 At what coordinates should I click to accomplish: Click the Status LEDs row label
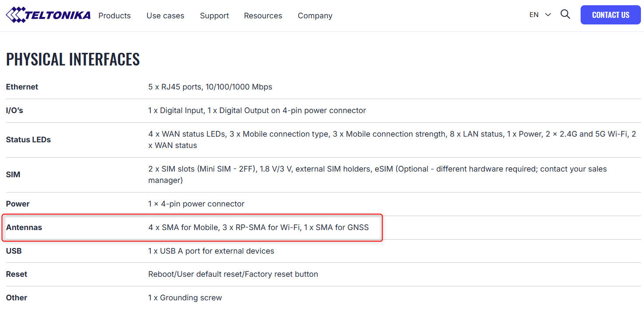point(28,140)
